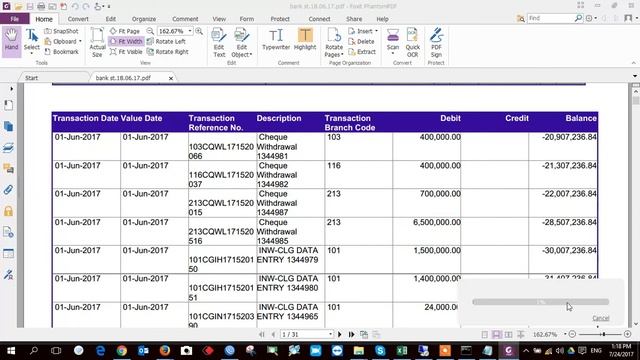
Task: Open file from quick access toolbar
Action: coord(18,6)
